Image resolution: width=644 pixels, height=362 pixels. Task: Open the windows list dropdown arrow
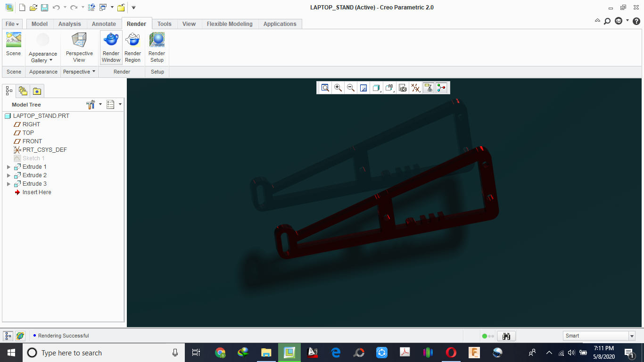pos(112,8)
